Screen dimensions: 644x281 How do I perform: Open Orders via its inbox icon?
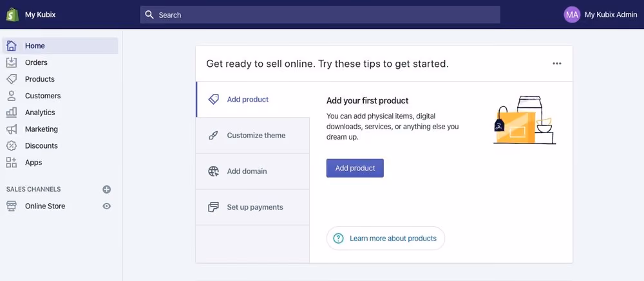pos(12,62)
